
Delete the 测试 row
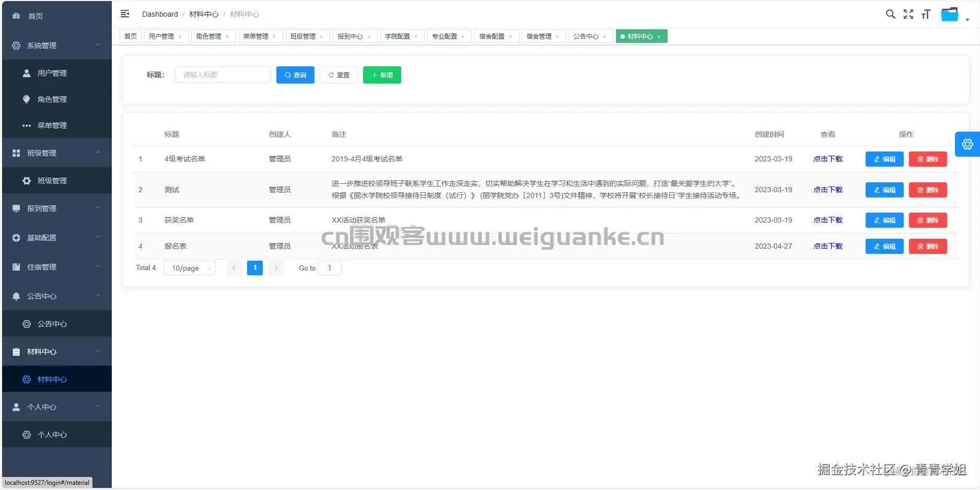928,190
